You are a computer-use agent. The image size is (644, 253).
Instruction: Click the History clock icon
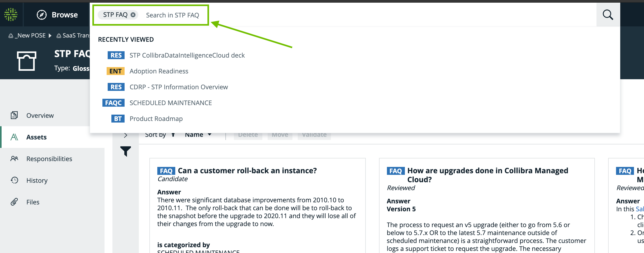[15, 180]
